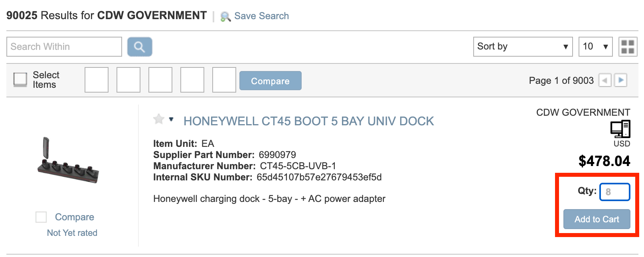Click the first empty compare slot box

[97, 80]
